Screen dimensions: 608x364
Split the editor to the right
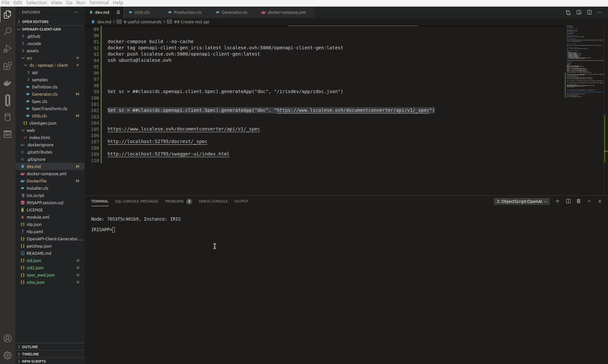click(x=589, y=12)
